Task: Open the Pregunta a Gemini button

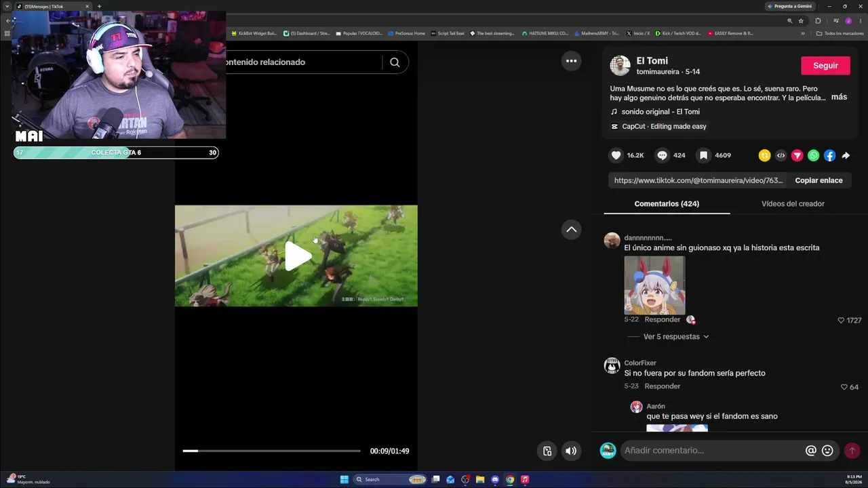Action: [x=789, y=6]
